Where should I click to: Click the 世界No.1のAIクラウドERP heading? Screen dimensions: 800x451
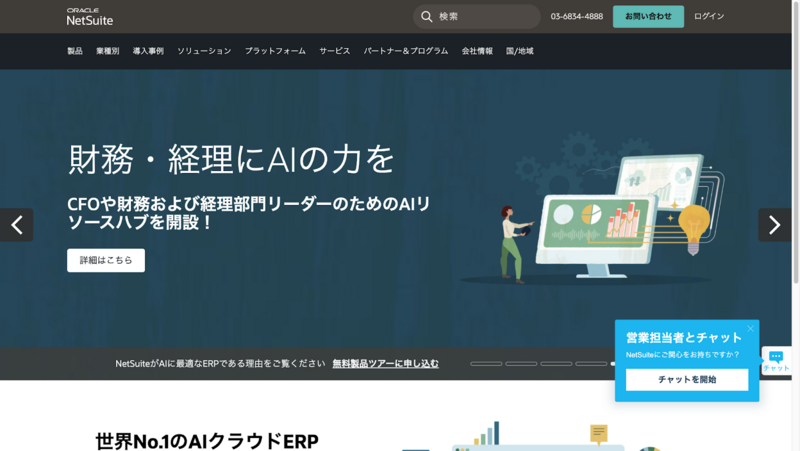[207, 441]
